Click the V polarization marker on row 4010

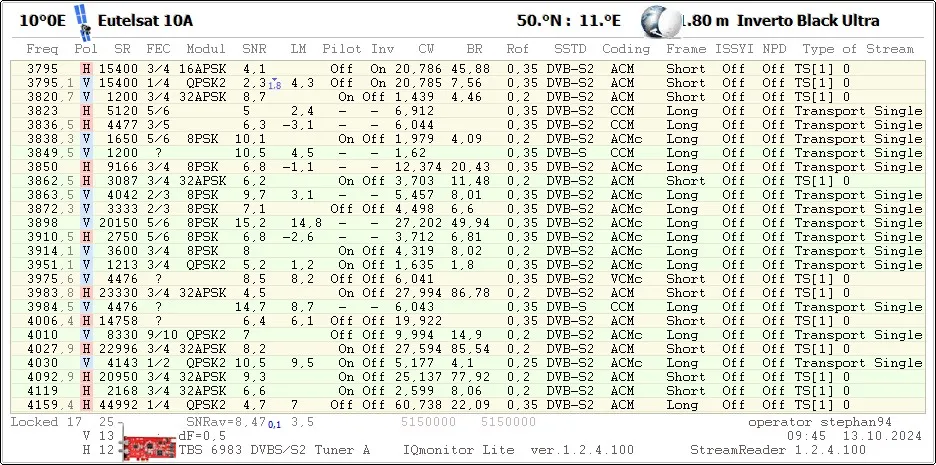pyautogui.click(x=86, y=335)
